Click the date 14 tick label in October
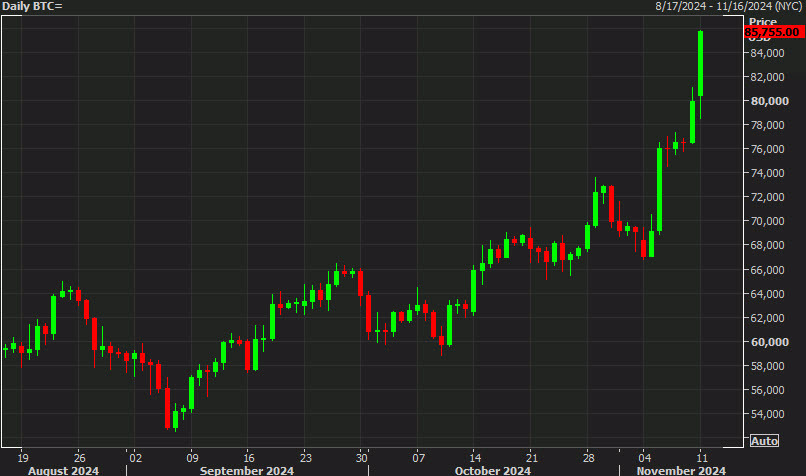Screen dimensions: 806x476 [x=475, y=452]
